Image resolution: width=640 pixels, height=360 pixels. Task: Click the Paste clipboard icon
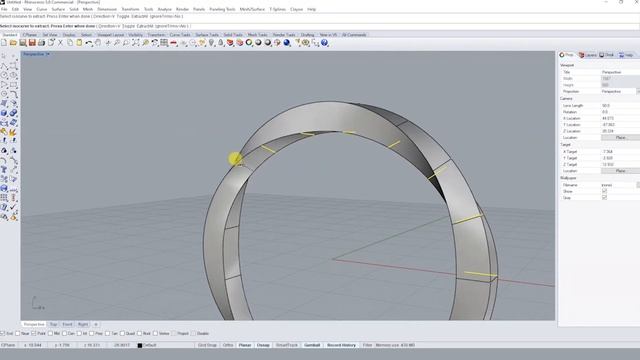point(79,43)
